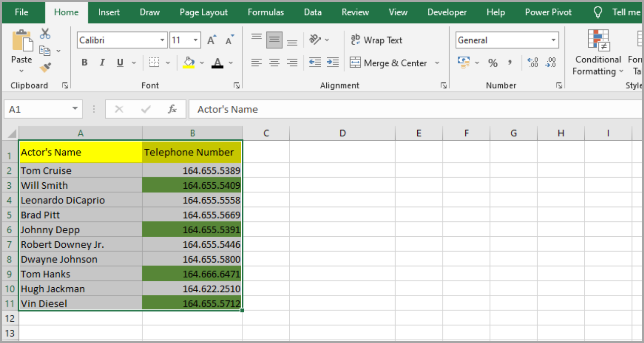
Task: Enable Wrap Text for the selection
Action: [377, 40]
